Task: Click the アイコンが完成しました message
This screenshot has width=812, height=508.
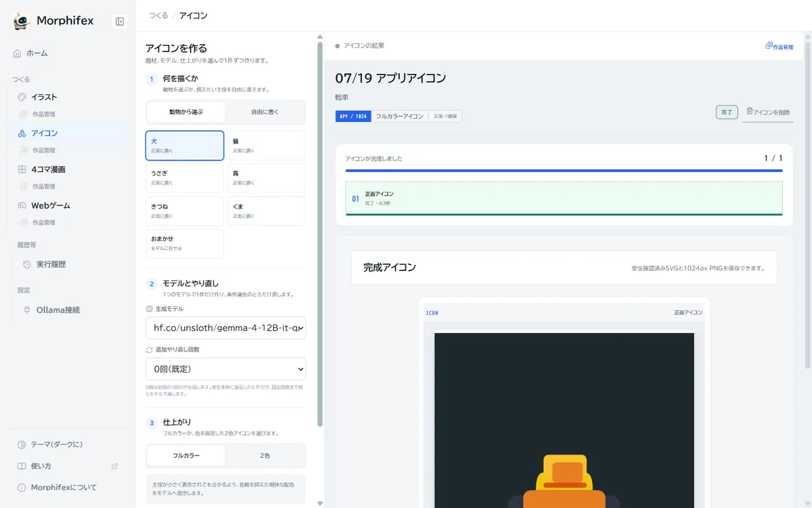Action: click(x=374, y=158)
